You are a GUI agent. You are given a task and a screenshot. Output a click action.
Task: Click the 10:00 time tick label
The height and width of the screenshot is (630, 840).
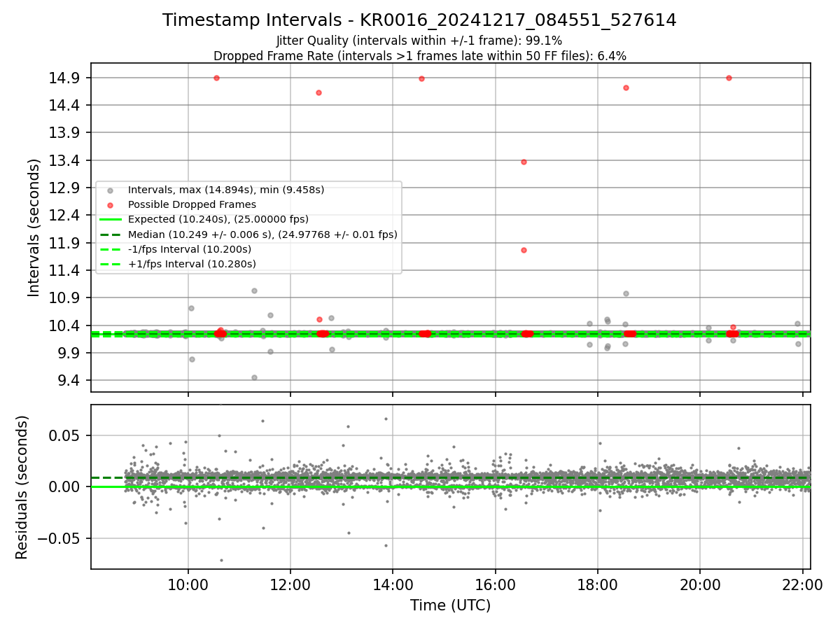[x=188, y=585]
